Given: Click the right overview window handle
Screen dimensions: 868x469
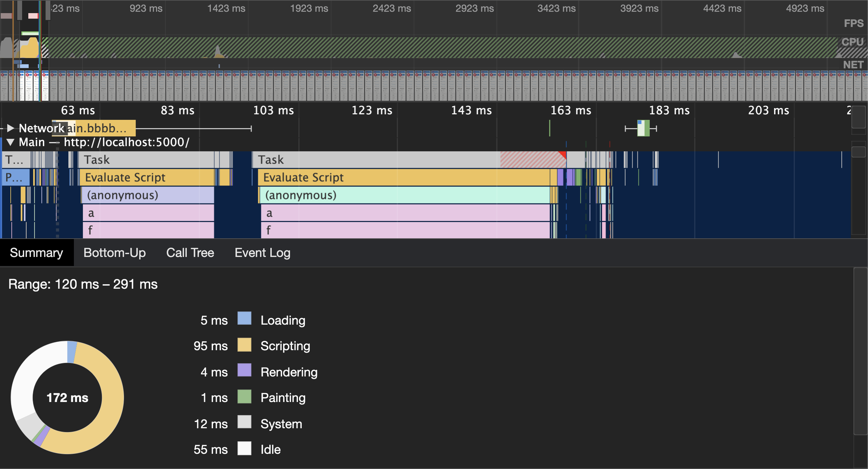Looking at the screenshot, I should tap(48, 10).
